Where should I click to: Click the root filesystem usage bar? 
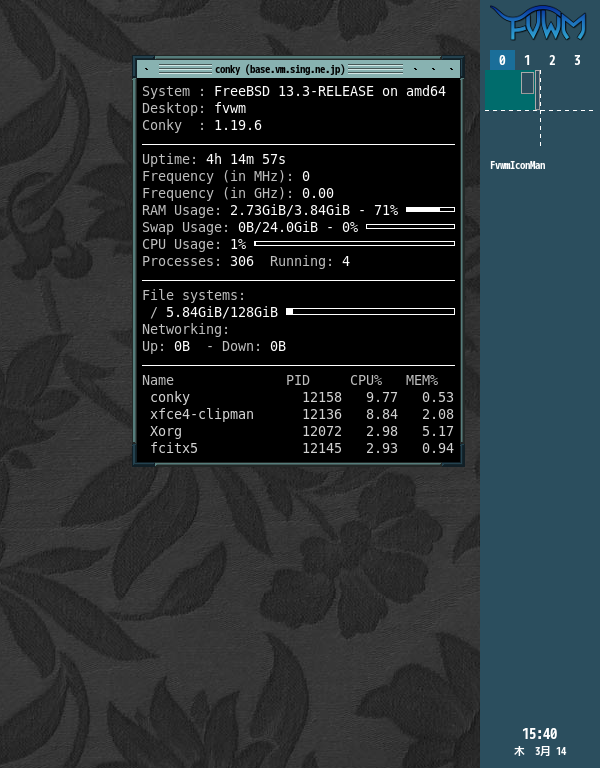point(370,312)
